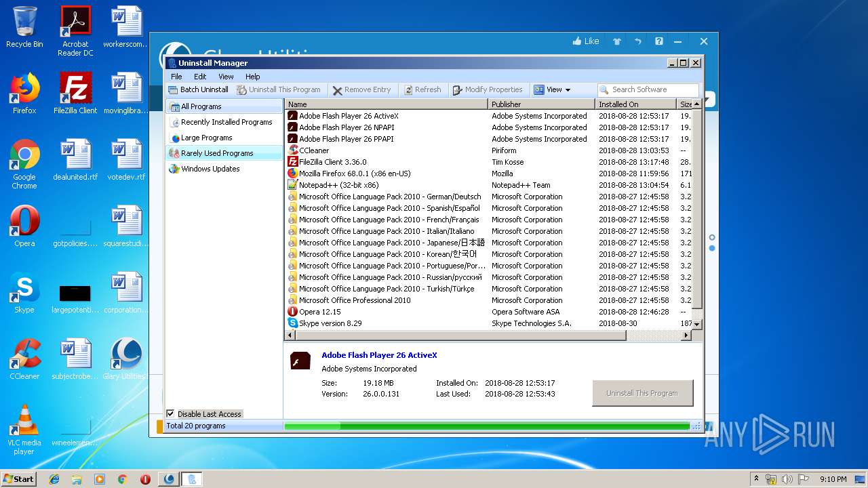
Task: Click Batch Uninstall toolbar button
Action: (199, 89)
